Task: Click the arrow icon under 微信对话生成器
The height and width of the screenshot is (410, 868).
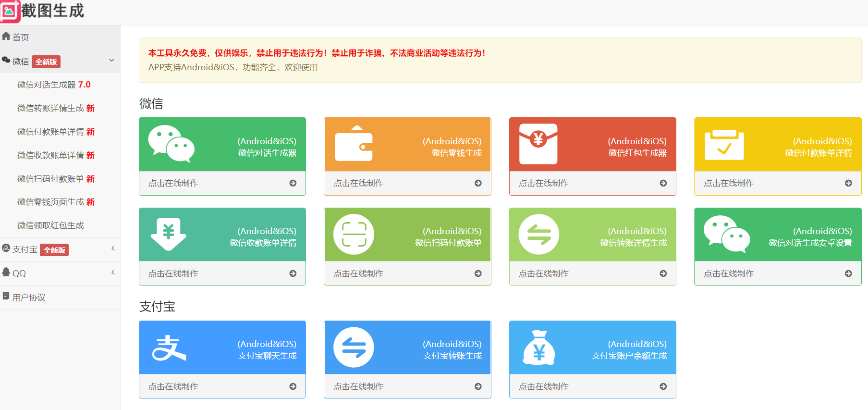Action: [x=293, y=183]
